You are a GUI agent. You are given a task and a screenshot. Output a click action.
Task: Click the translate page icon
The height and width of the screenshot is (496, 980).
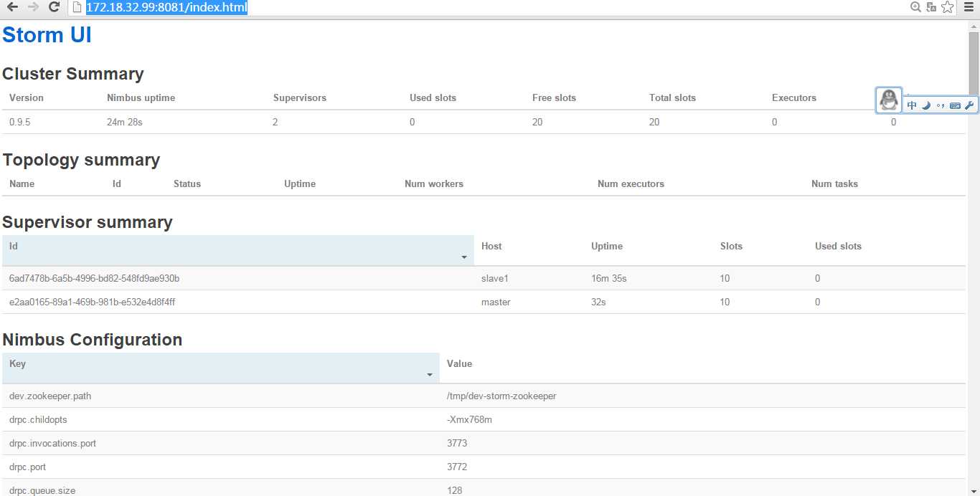coord(931,7)
